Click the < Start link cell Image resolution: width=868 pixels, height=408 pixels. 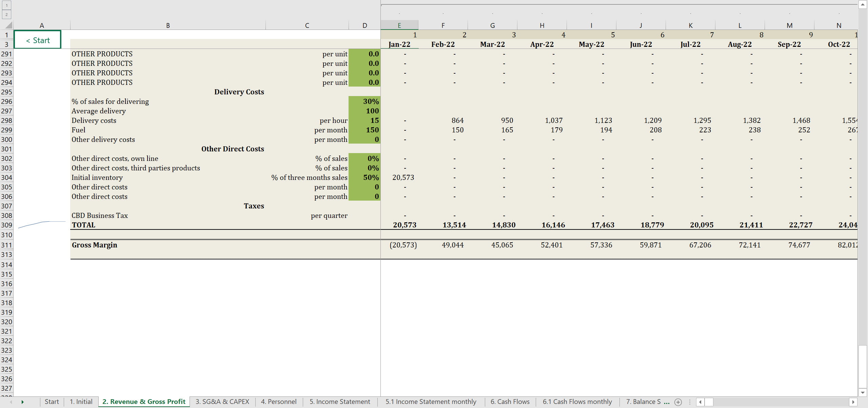[38, 40]
